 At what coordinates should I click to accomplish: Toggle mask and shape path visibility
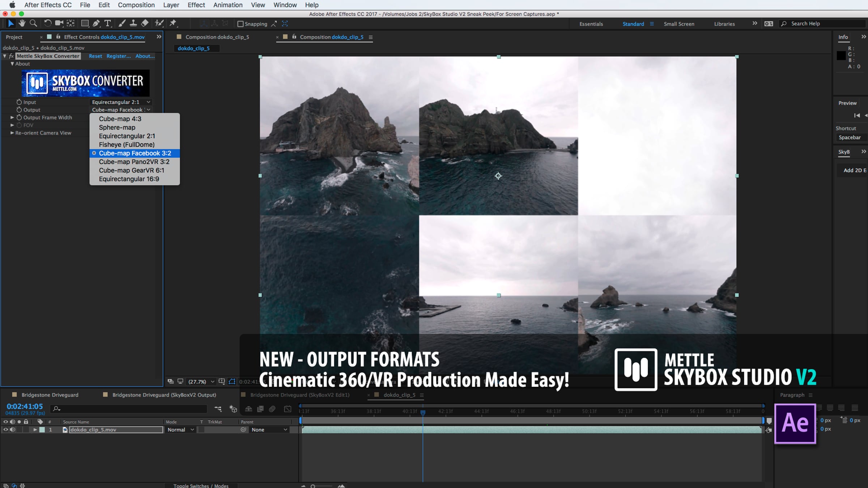(x=232, y=381)
